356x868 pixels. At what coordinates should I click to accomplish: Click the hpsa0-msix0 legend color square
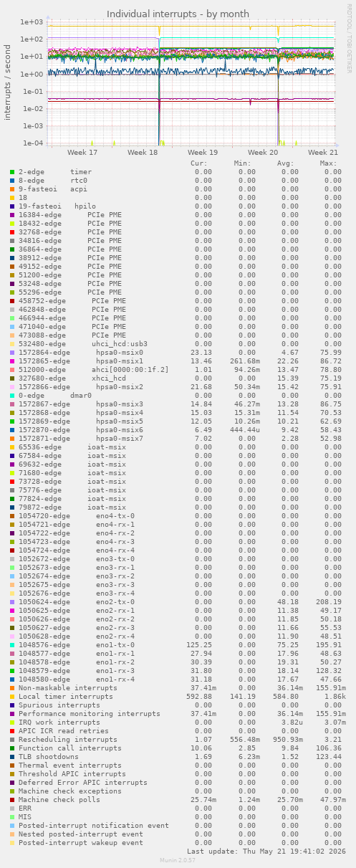12,353
